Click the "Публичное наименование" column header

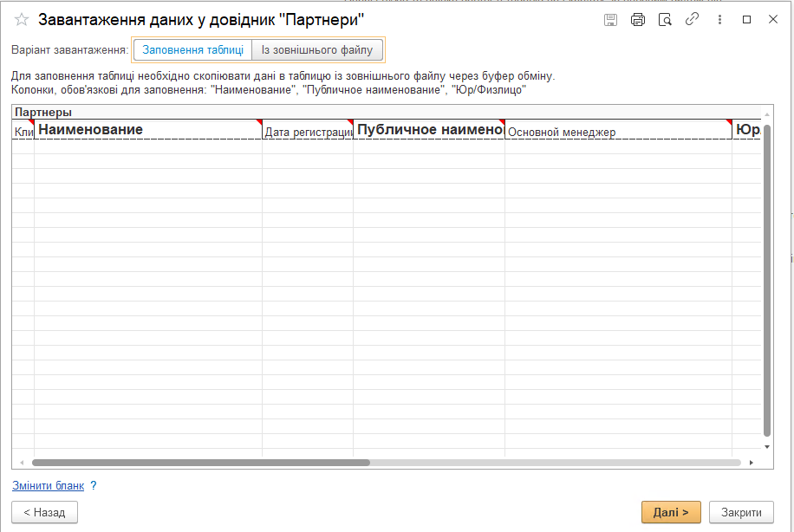429,130
